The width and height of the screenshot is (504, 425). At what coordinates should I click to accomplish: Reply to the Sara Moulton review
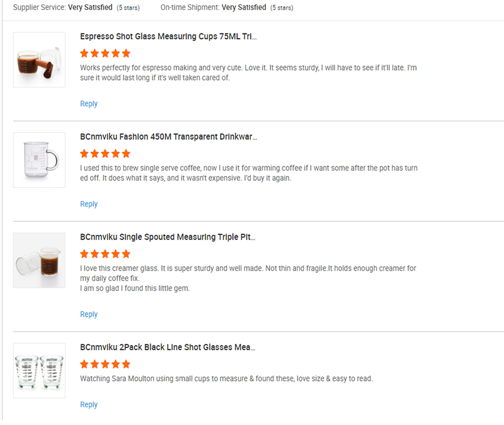(89, 405)
